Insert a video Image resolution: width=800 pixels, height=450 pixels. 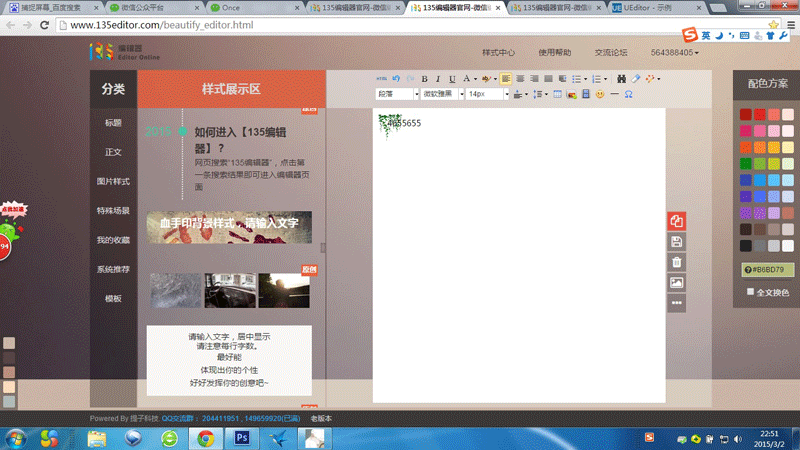(586, 94)
